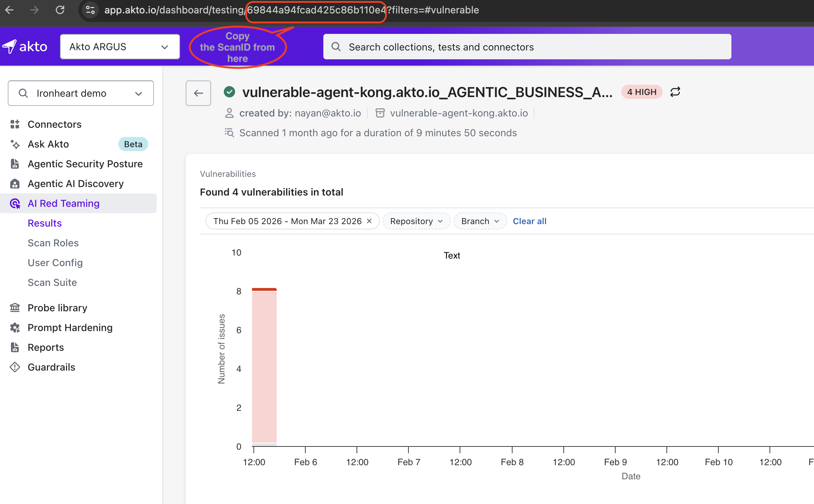Click the back arrow button

pyautogui.click(x=198, y=93)
